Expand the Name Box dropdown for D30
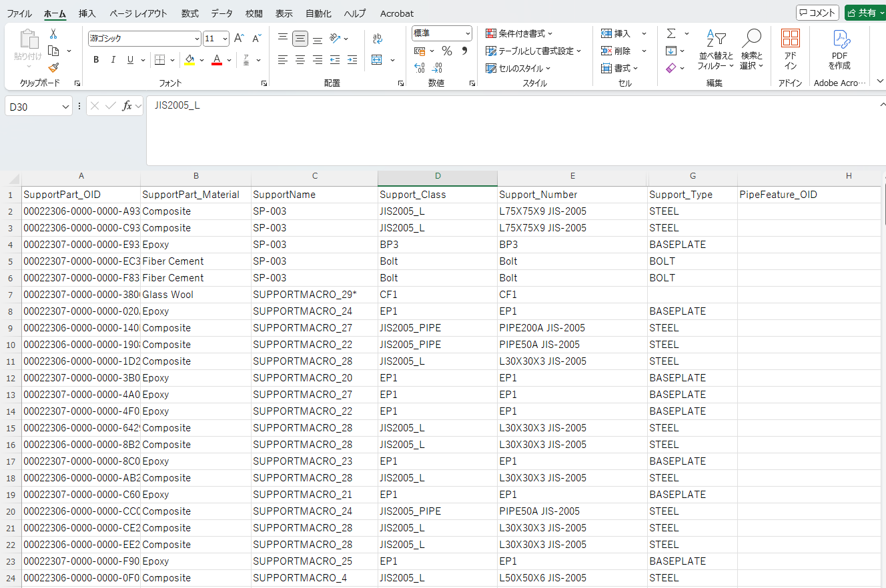Screen dimensions: 886x588 pos(65,107)
